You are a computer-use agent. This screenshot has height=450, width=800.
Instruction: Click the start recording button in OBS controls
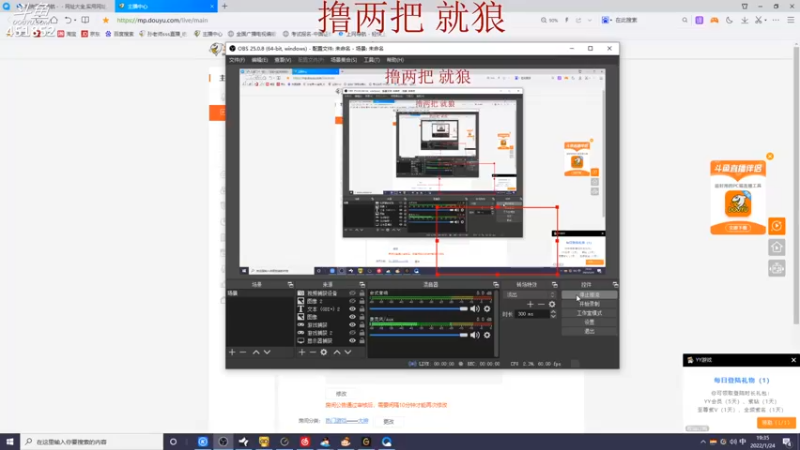(589, 304)
